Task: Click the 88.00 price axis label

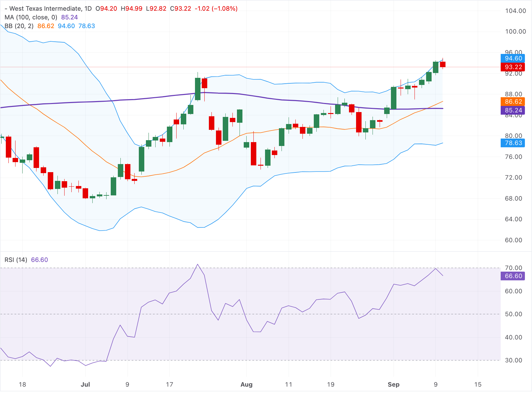Action: point(513,94)
